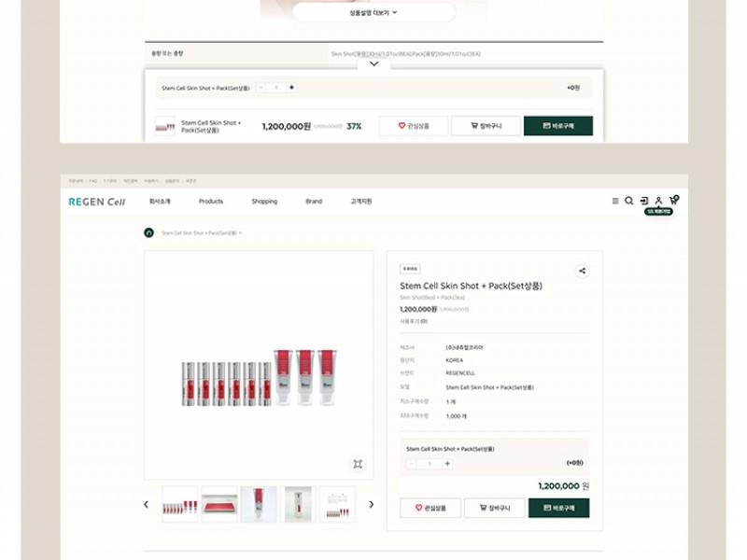Click the login arrow icon in header
747x560 pixels.
tap(643, 201)
